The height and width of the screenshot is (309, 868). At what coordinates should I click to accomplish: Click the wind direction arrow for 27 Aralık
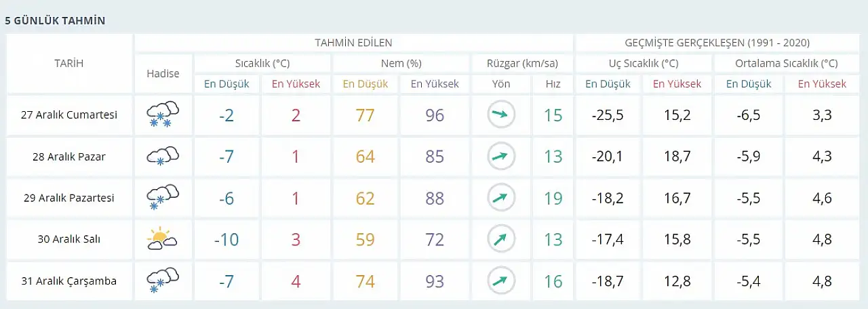tap(501, 115)
